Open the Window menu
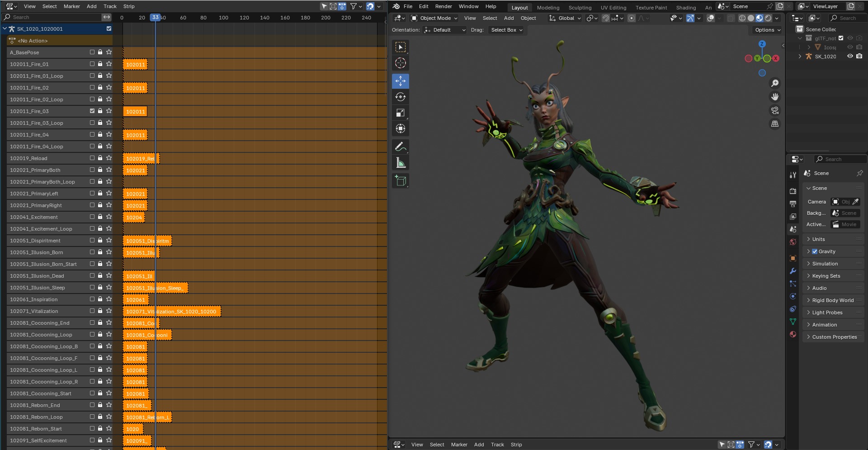Viewport: 868px width, 450px height. (468, 6)
